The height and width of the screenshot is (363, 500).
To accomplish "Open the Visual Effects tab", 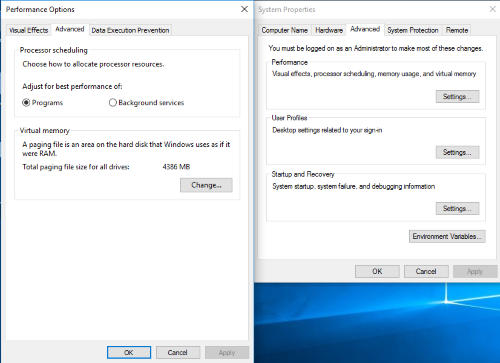I will click(x=29, y=30).
